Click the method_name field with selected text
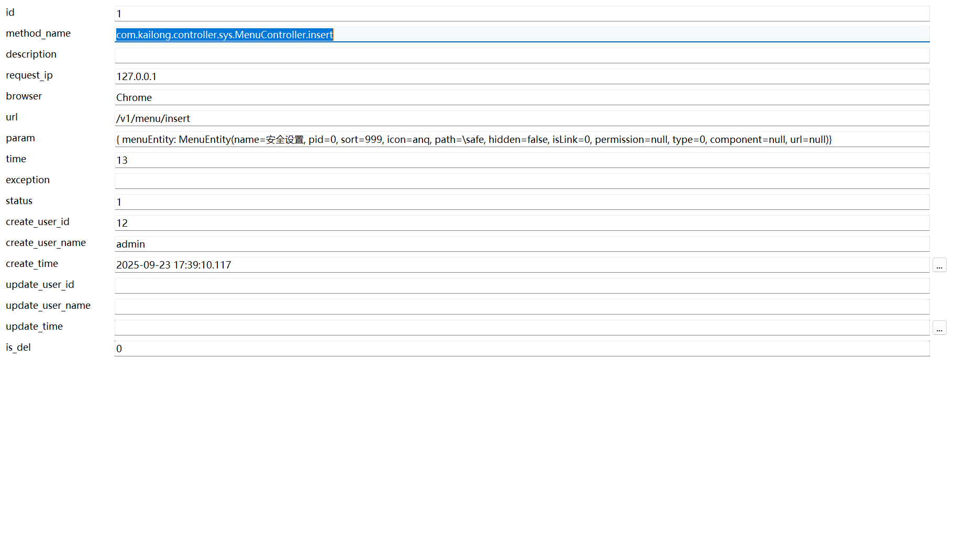The image size is (953, 560). click(522, 35)
